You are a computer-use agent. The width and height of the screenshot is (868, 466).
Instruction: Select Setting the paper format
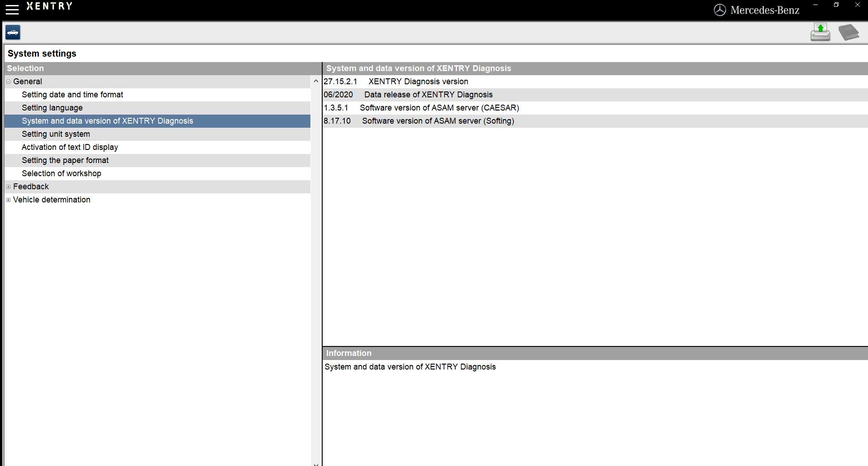click(157, 160)
